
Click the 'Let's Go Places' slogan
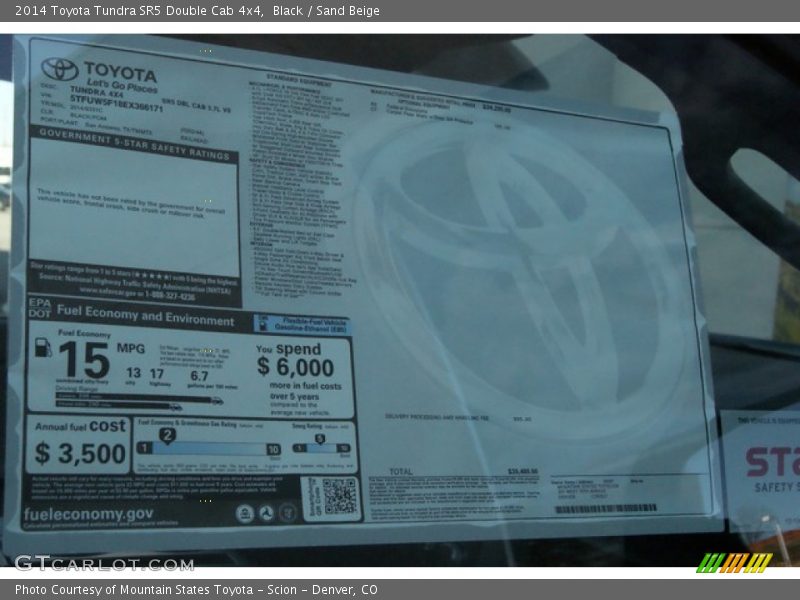tap(121, 85)
